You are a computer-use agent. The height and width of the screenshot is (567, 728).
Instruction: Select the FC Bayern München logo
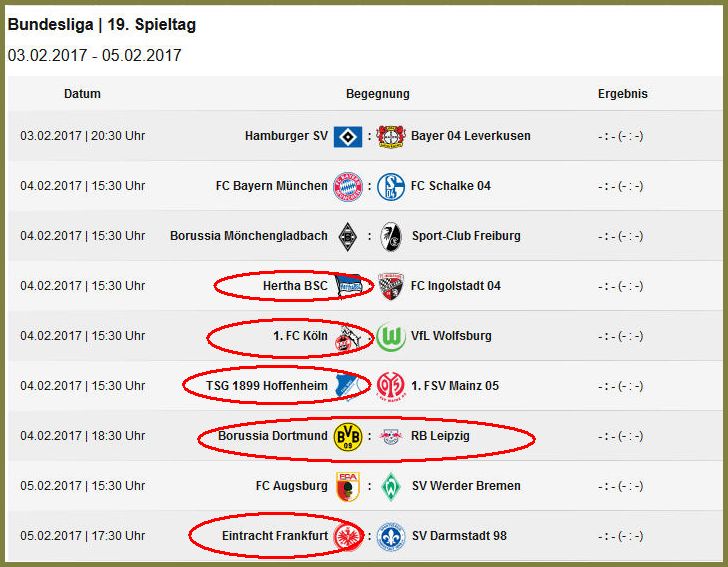click(x=348, y=187)
